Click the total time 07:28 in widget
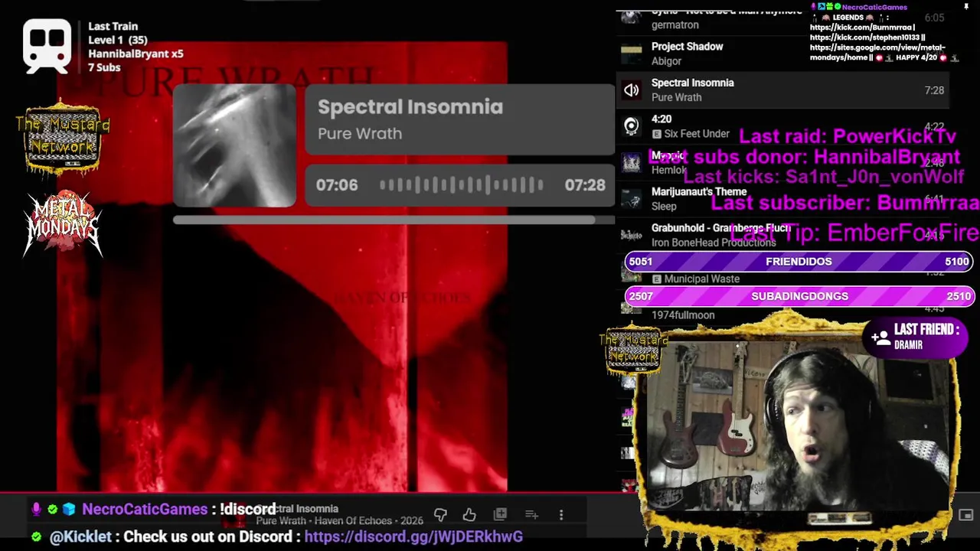 [x=585, y=185]
